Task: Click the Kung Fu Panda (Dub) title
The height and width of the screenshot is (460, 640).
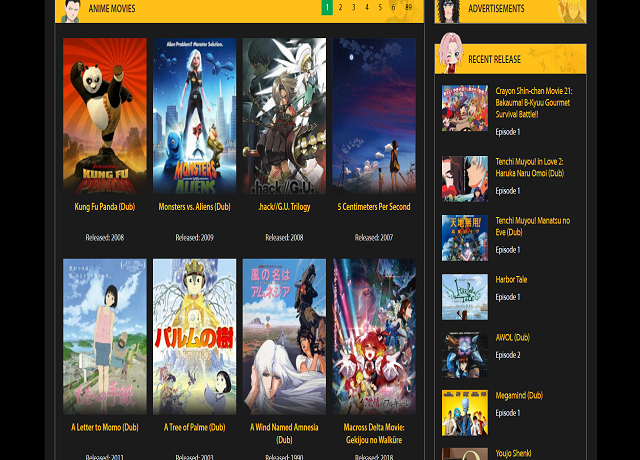Action: [x=105, y=207]
